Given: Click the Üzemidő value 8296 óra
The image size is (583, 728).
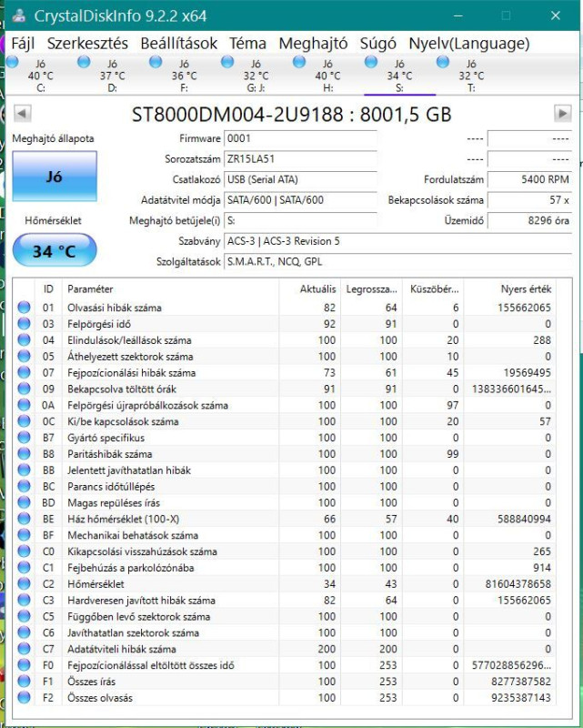Looking at the screenshot, I should pos(529,220).
